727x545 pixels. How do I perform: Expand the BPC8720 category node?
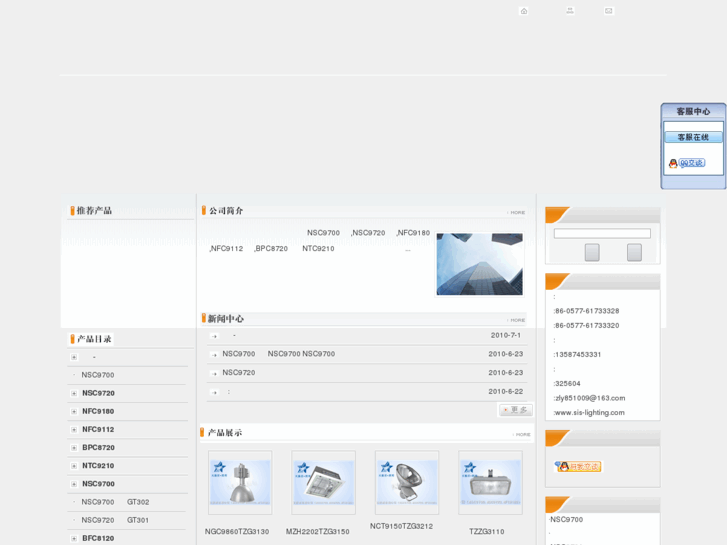[74, 448]
